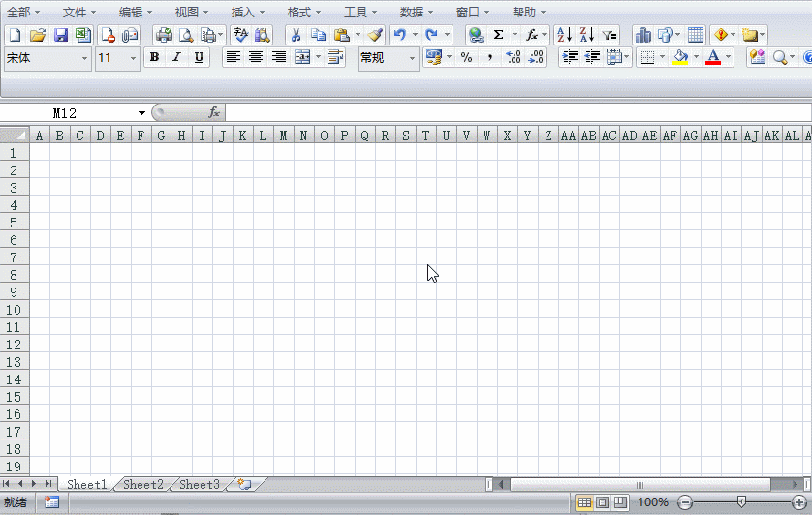The width and height of the screenshot is (812, 515).
Task: Click the zoom in plus button
Action: 798,502
